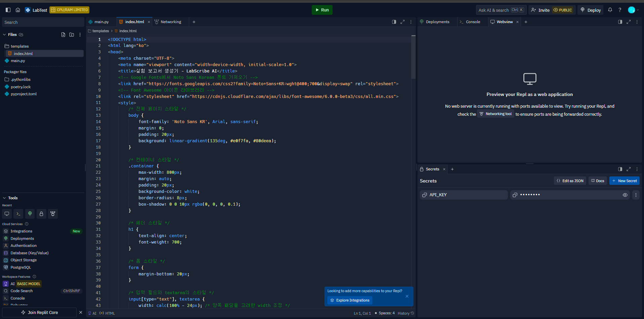Collapse the Tools section

[5, 198]
